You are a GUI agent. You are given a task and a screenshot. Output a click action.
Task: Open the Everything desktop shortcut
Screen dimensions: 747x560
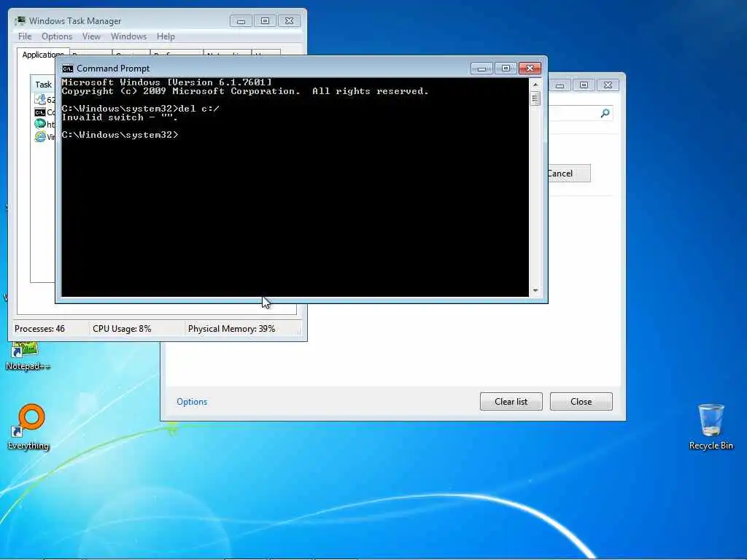tap(28, 427)
